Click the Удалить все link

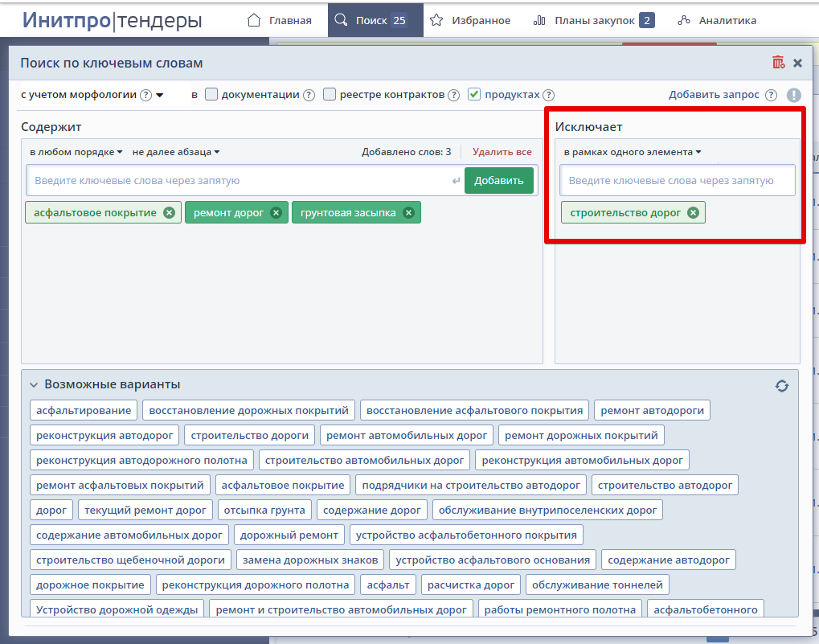click(502, 152)
